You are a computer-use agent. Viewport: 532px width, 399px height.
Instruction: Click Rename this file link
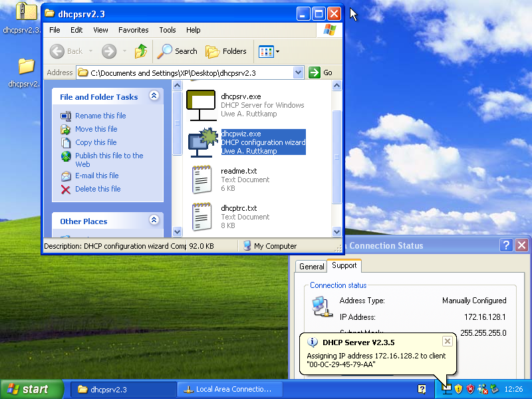coord(100,116)
